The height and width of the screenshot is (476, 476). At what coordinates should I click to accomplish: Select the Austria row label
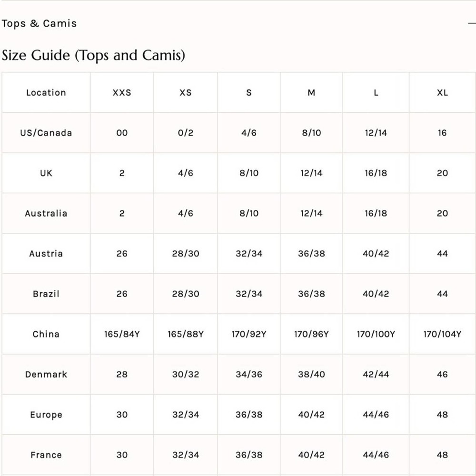pos(46,254)
